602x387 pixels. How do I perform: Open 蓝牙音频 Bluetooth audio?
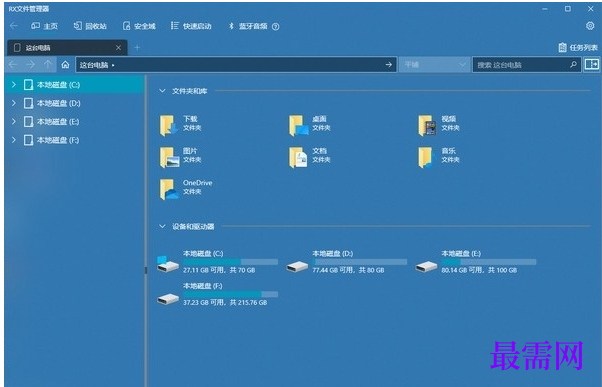[x=248, y=26]
